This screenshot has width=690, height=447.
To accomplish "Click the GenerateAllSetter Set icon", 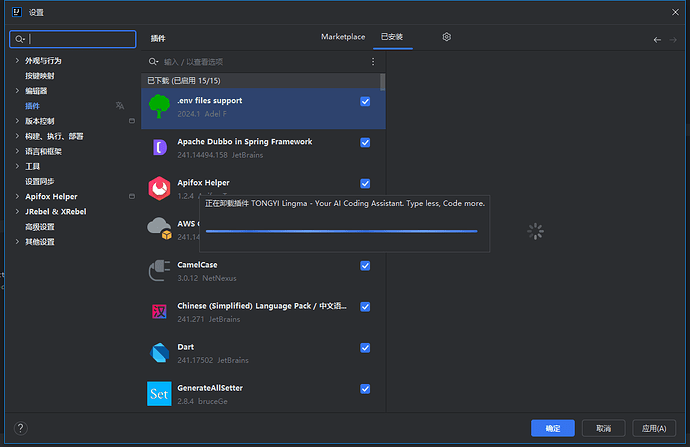I will (159, 394).
